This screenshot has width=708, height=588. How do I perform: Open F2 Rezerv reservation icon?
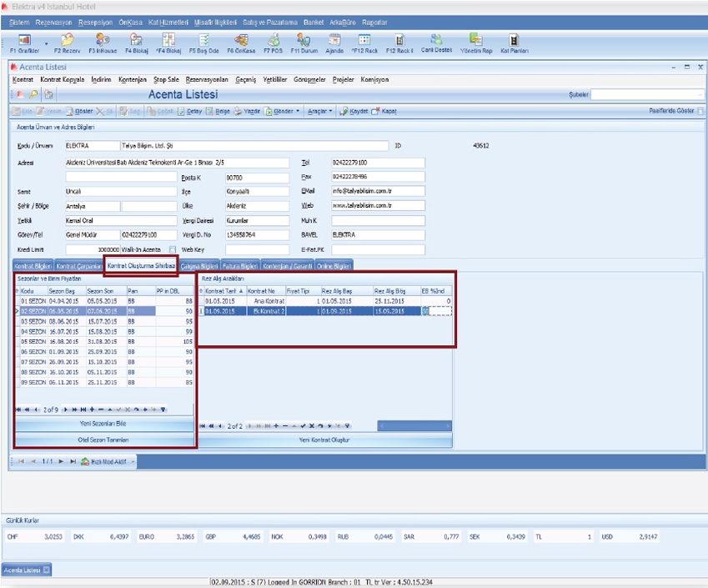pos(67,41)
